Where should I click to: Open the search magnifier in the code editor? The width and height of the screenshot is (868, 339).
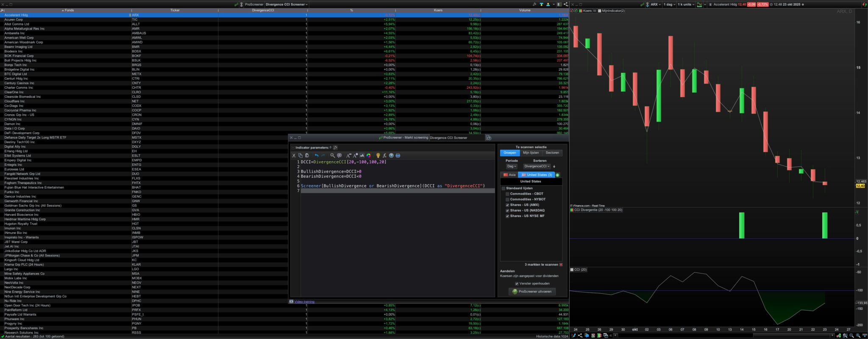(333, 155)
